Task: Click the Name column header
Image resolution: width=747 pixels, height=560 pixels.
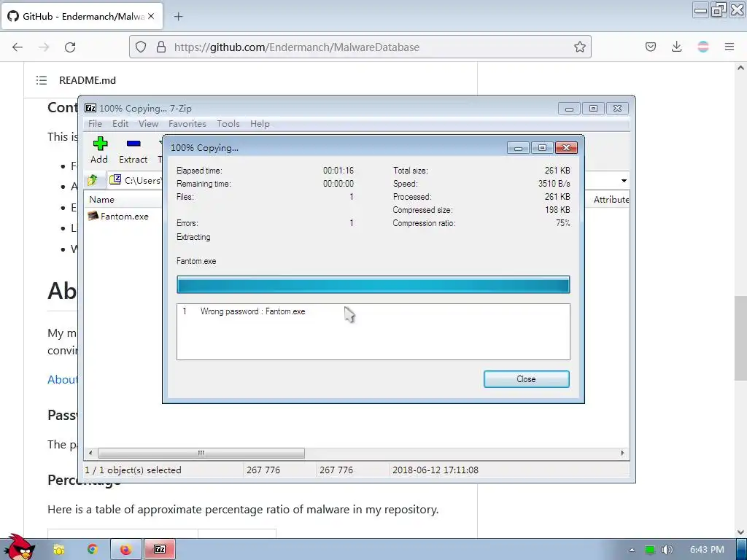Action: tap(101, 200)
